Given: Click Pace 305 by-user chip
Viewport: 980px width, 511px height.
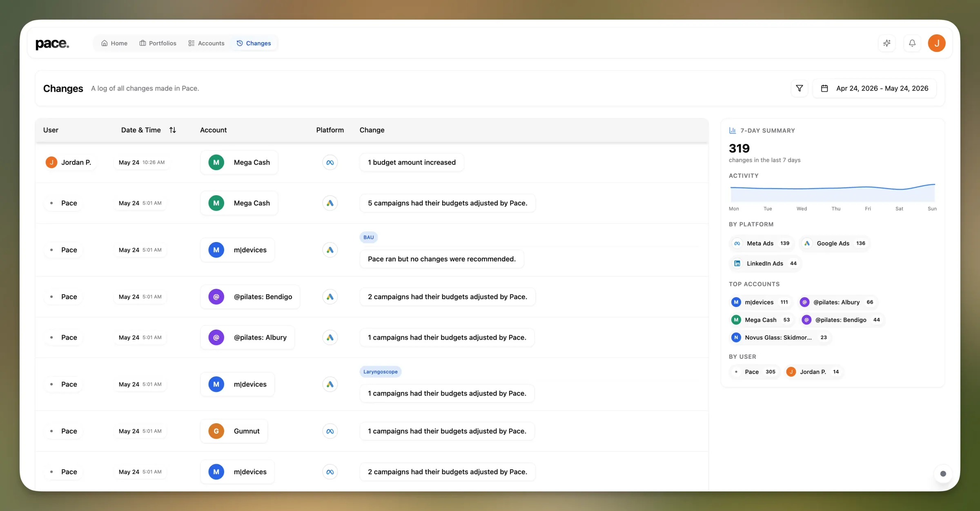Looking at the screenshot, I should 755,372.
